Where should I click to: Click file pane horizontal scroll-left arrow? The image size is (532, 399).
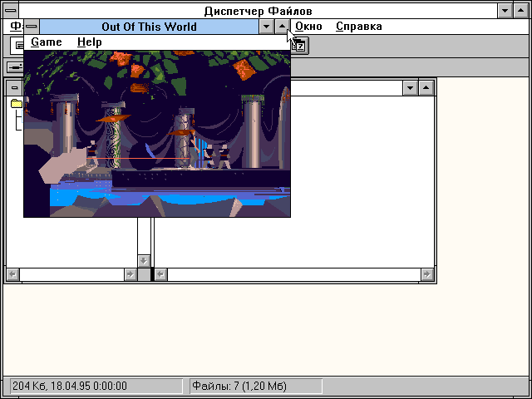160,274
